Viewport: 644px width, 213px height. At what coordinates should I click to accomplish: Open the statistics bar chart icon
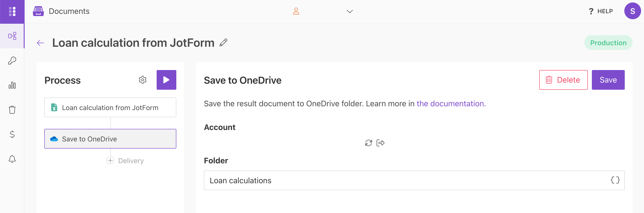(x=12, y=85)
